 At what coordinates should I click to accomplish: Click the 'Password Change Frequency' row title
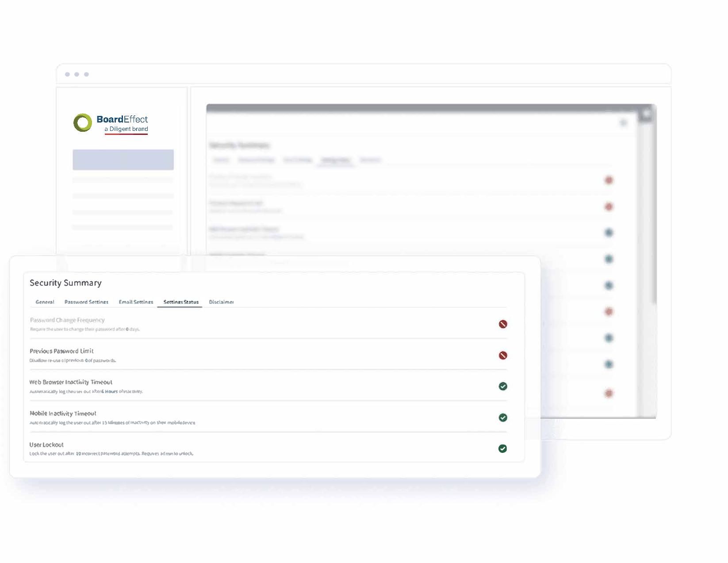[x=67, y=320]
